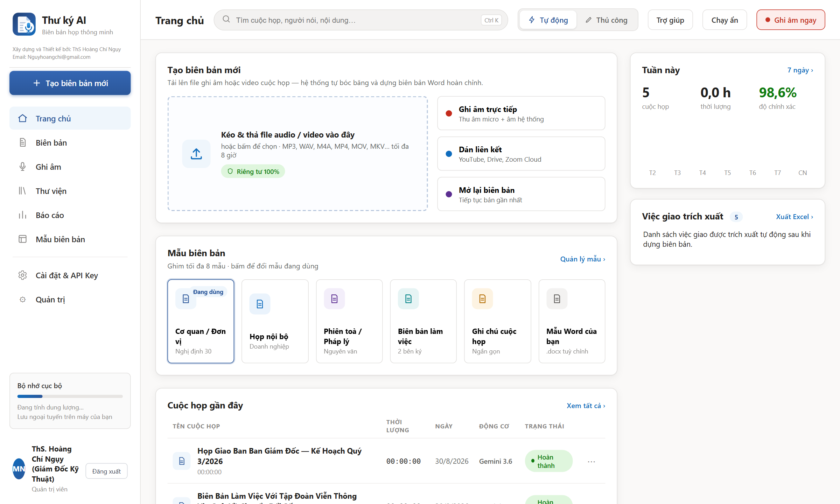Click document icon of Họp Giao Ban meeting
Screen dimensions: 840x504
click(x=182, y=461)
